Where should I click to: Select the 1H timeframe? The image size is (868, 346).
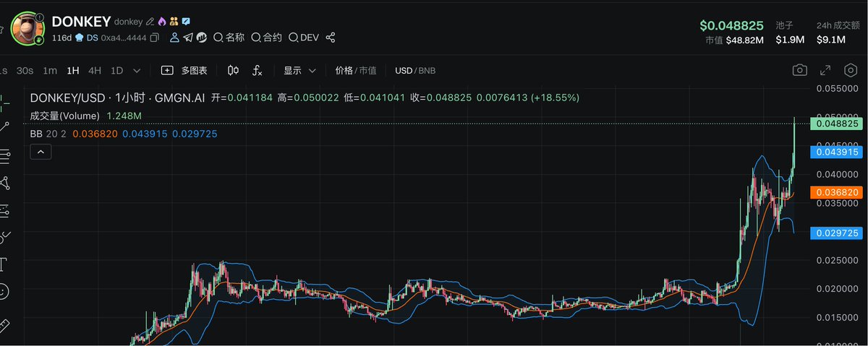click(72, 71)
